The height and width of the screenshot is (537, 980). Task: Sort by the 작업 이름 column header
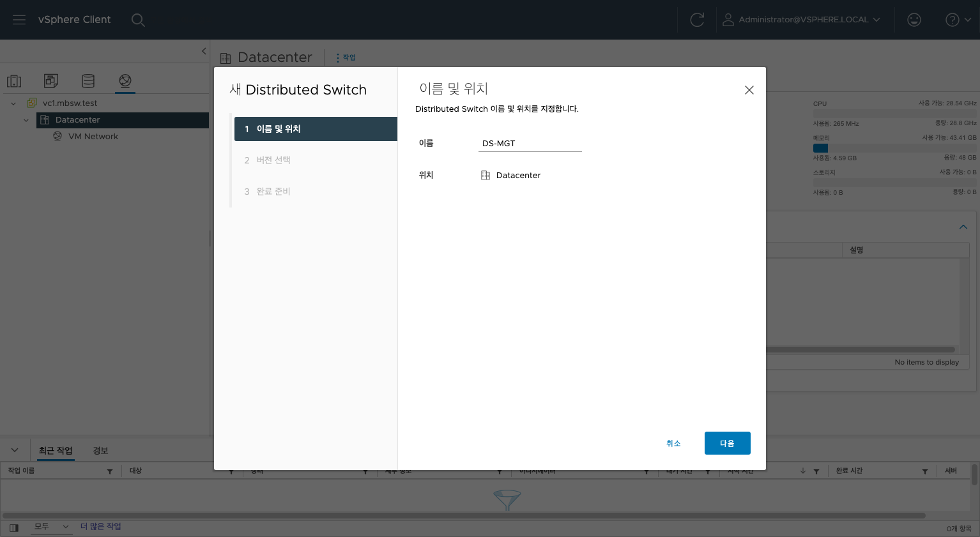[x=21, y=471]
